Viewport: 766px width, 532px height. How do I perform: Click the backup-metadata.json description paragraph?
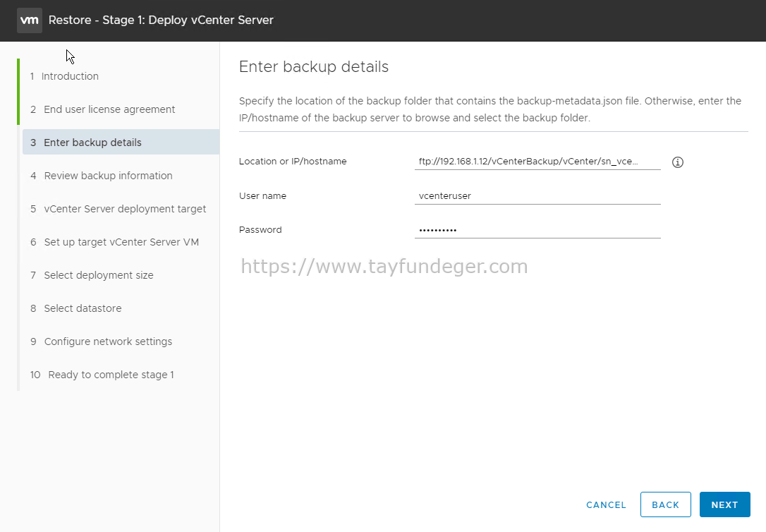490,109
